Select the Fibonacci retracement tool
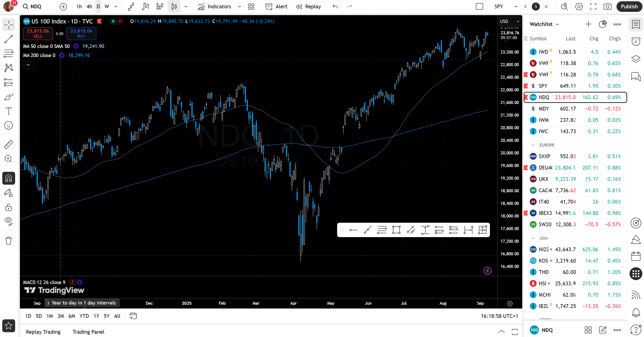Image resolution: width=644 pixels, height=337 pixels. (9, 53)
